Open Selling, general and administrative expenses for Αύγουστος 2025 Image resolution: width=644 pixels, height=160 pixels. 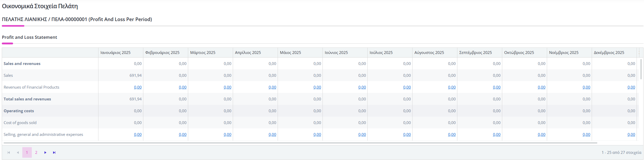click(452, 135)
